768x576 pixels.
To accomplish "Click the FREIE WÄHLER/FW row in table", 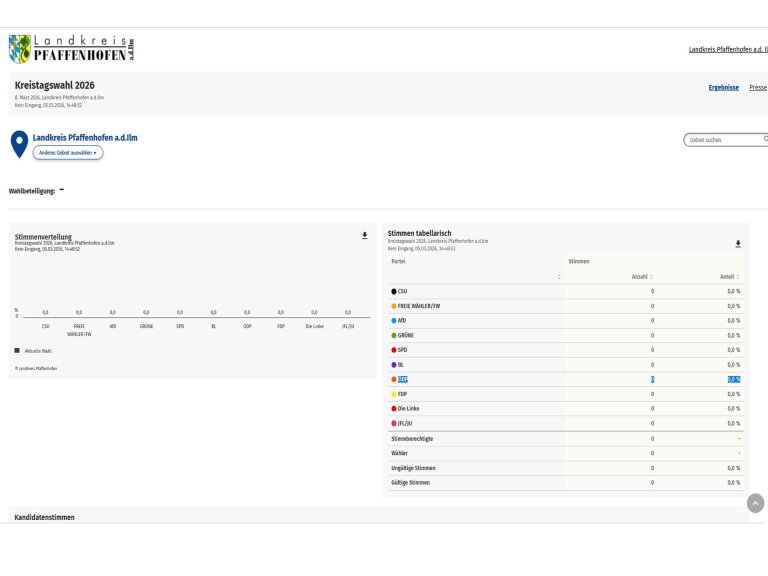I will [x=565, y=306].
